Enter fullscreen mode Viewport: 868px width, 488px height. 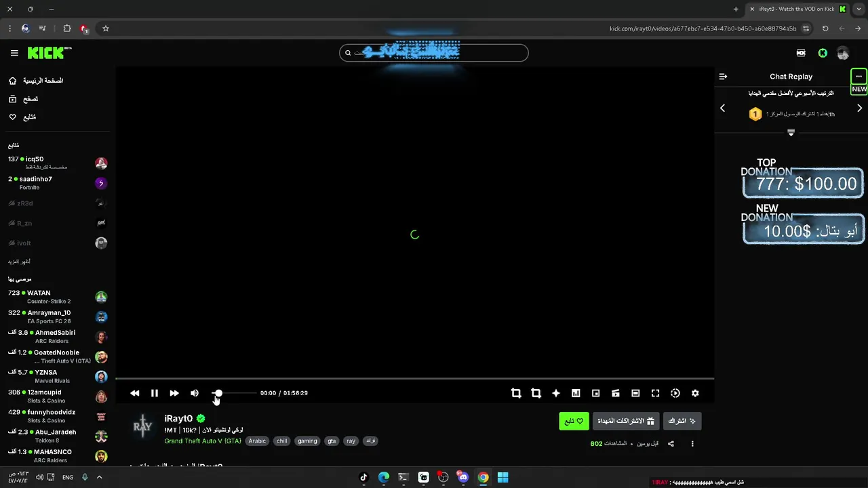coord(655,393)
